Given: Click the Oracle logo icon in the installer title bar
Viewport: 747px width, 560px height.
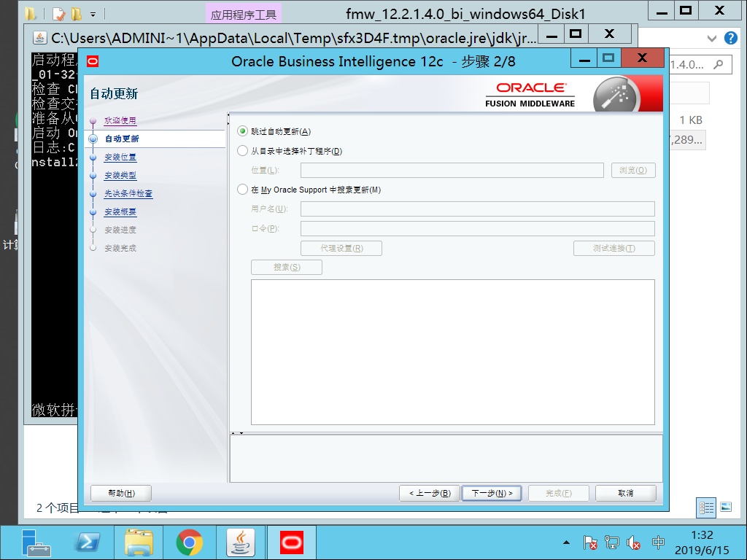Looking at the screenshot, I should (x=92, y=61).
